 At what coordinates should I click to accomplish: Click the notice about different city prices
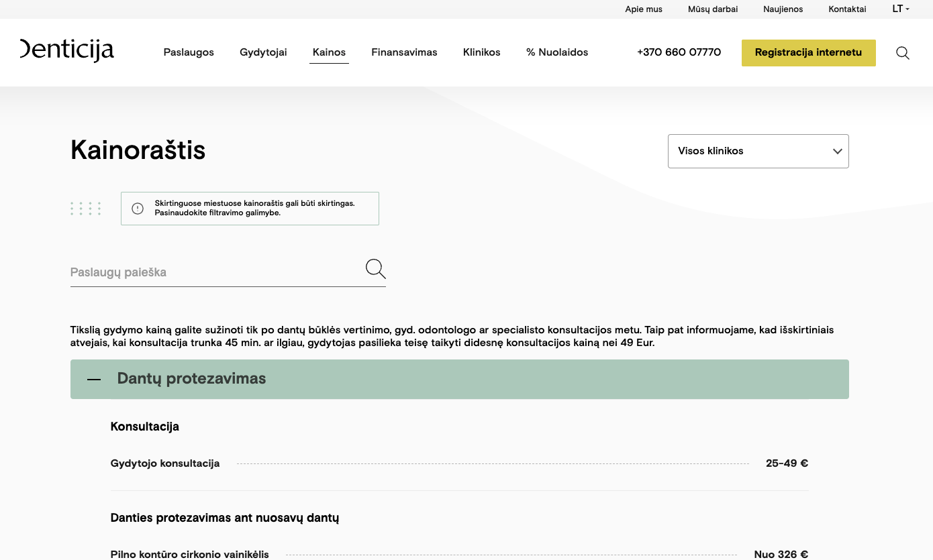[x=250, y=209]
